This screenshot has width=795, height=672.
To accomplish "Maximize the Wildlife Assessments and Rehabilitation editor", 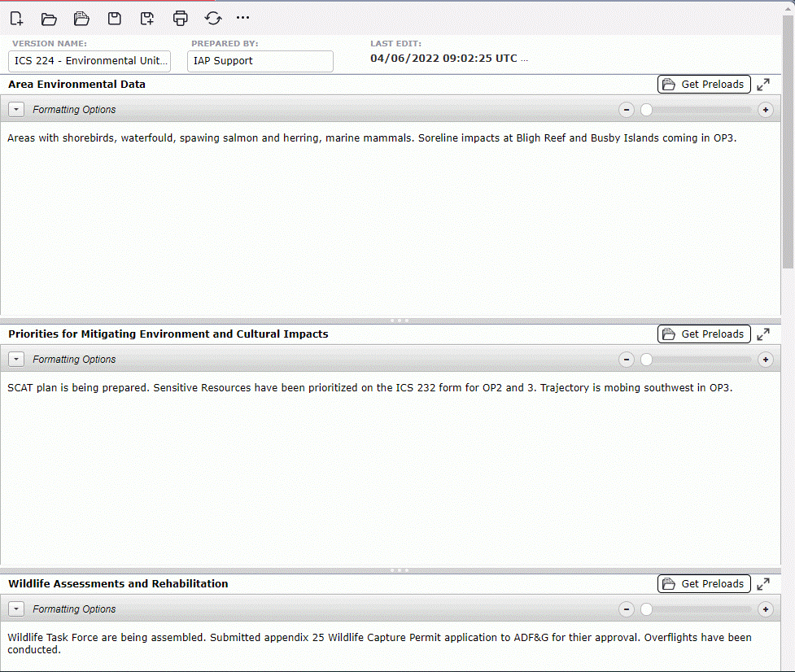I will coord(763,584).
